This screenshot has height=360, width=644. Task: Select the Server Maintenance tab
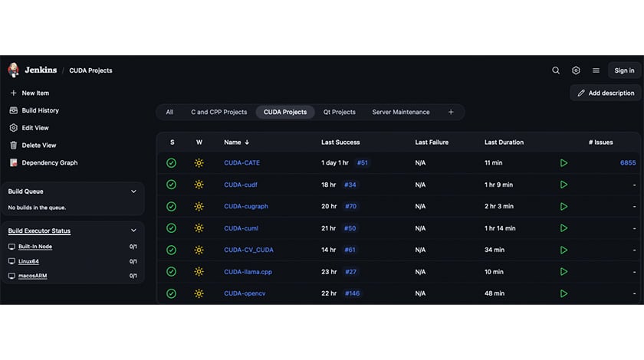(401, 112)
